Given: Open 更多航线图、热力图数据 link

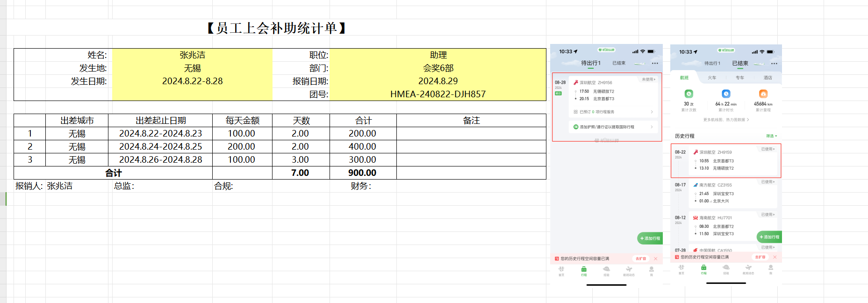Looking at the screenshot, I should point(726,120).
